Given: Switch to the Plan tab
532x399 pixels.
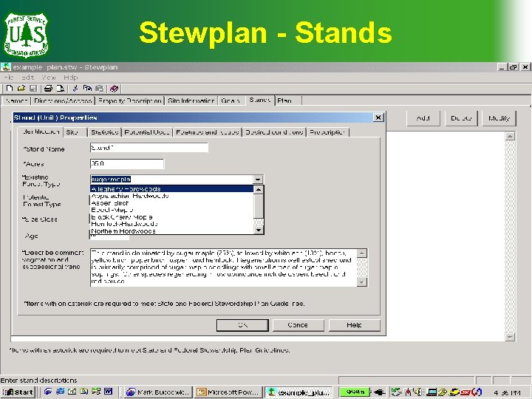Looking at the screenshot, I should point(288,100).
